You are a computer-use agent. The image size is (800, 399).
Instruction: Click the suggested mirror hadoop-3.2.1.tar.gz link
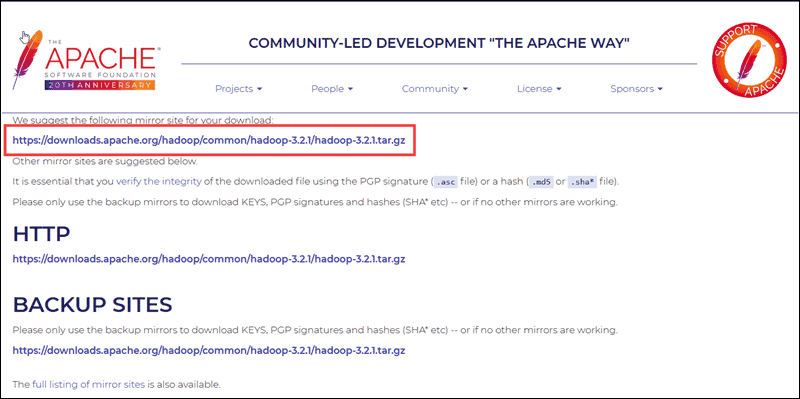point(209,140)
